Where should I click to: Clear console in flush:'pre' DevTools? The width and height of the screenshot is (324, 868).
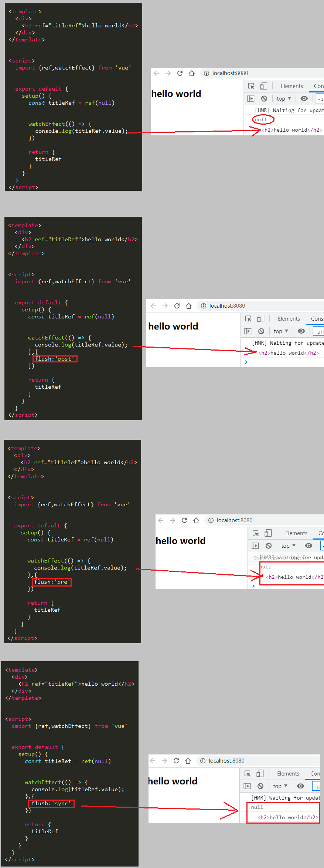[269, 546]
